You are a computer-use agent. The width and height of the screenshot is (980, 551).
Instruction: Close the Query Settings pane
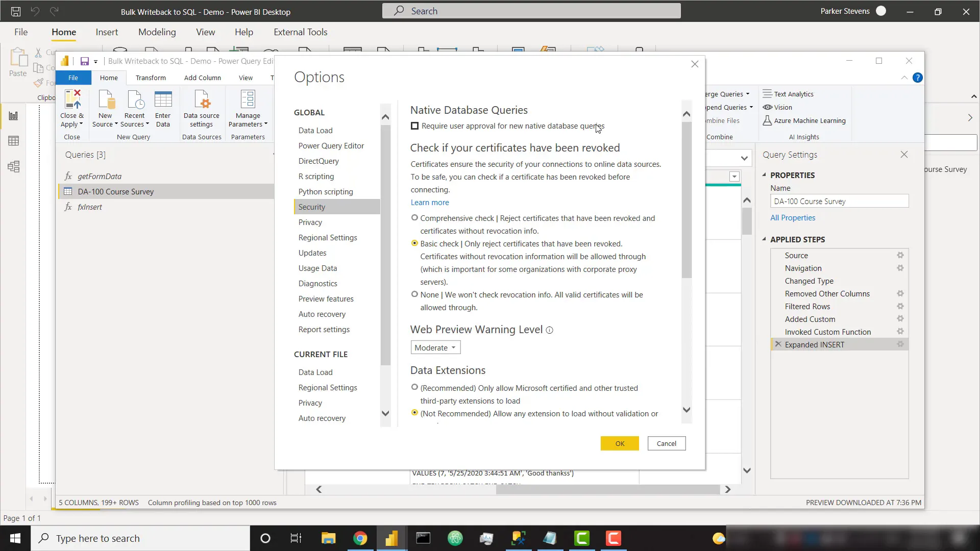point(904,155)
